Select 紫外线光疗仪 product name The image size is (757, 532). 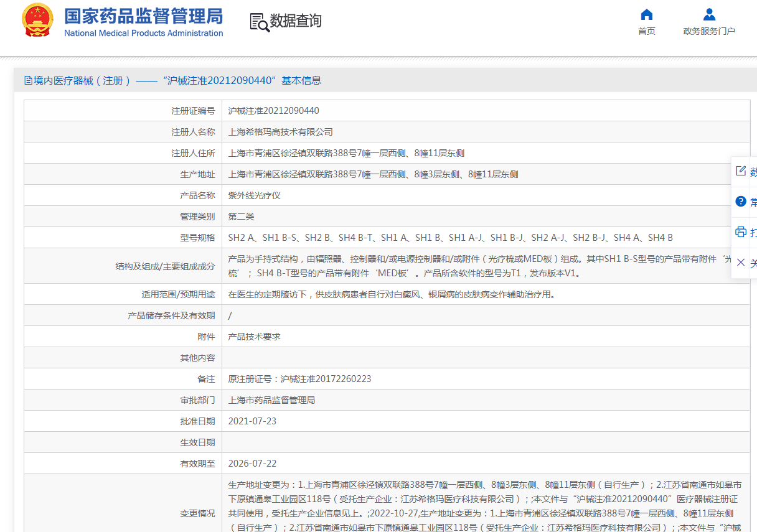click(255, 195)
